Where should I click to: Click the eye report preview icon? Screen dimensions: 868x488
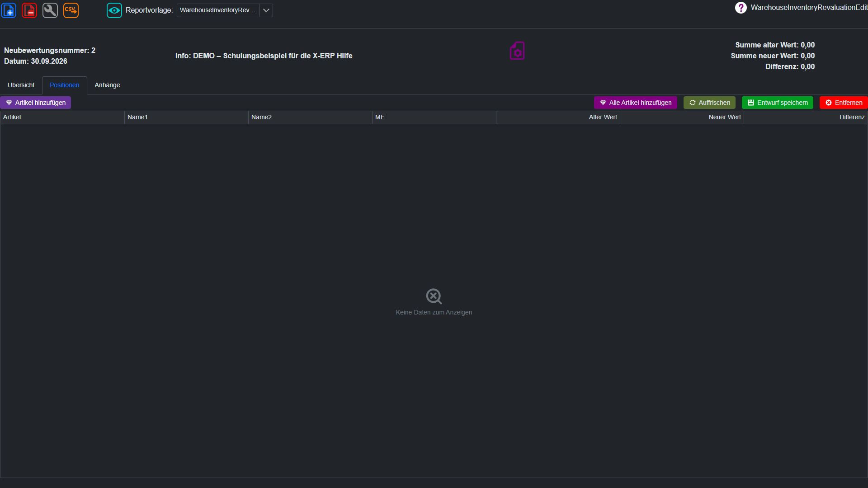click(114, 10)
